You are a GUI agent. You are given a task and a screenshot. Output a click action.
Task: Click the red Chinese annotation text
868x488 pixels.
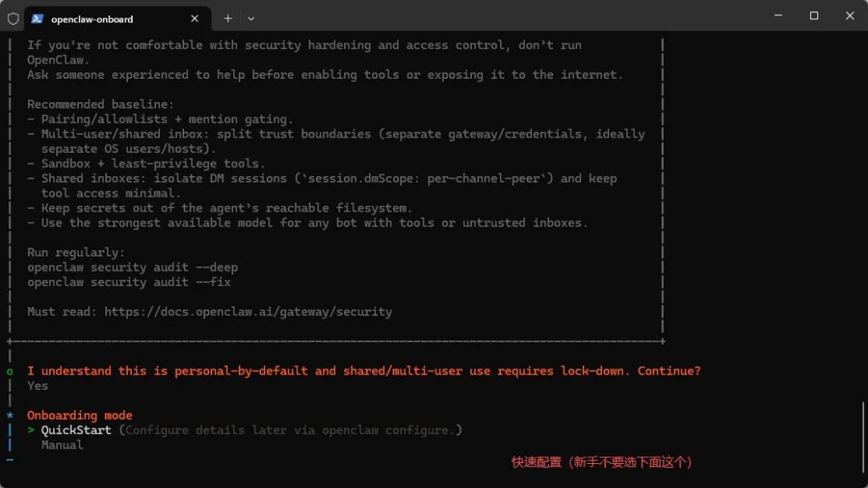click(x=602, y=462)
